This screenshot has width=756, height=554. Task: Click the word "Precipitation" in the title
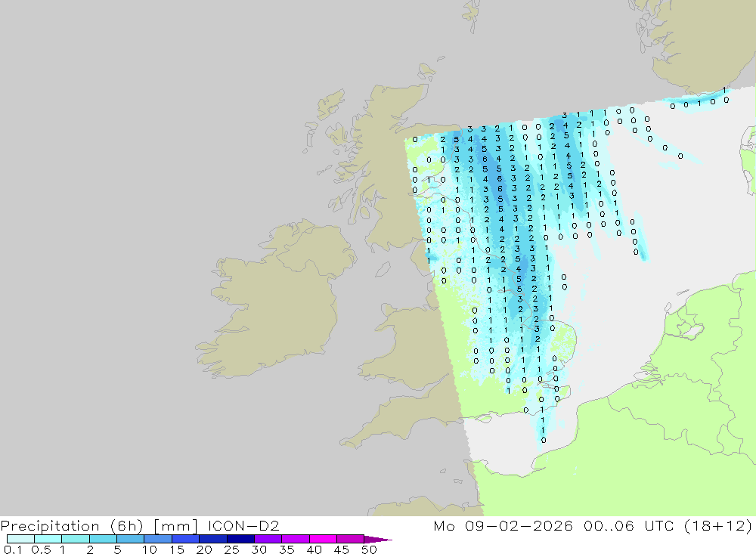click(x=50, y=526)
